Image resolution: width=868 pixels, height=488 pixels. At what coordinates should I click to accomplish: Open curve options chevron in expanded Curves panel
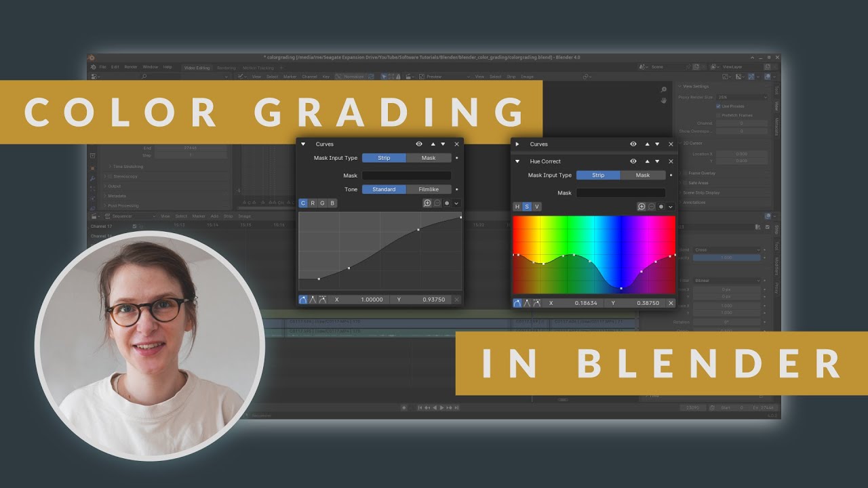tap(456, 203)
